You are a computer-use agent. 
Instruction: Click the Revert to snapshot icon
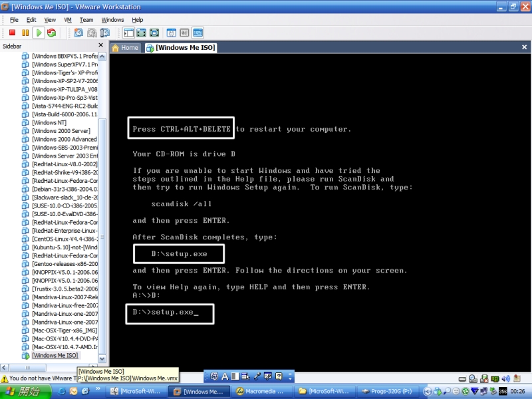point(92,33)
